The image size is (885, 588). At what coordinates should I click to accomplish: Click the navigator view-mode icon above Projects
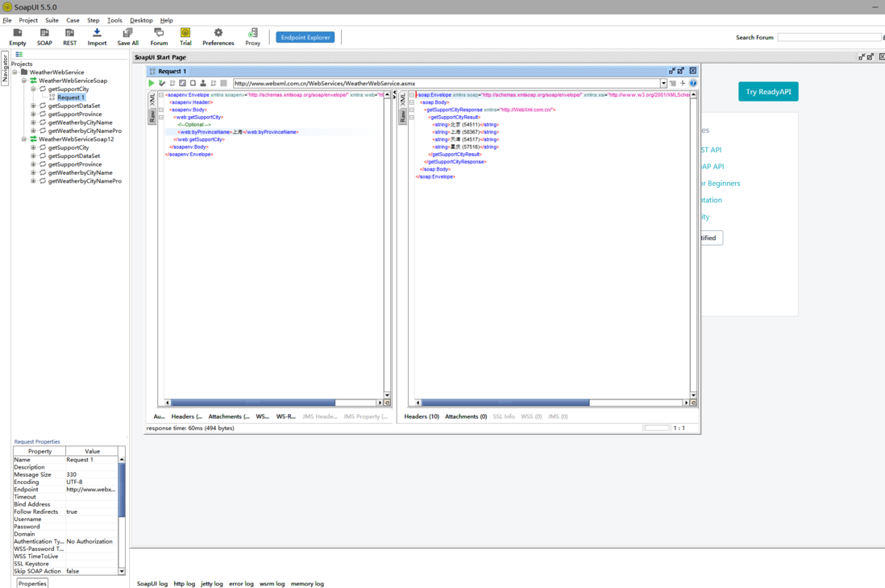tap(19, 55)
